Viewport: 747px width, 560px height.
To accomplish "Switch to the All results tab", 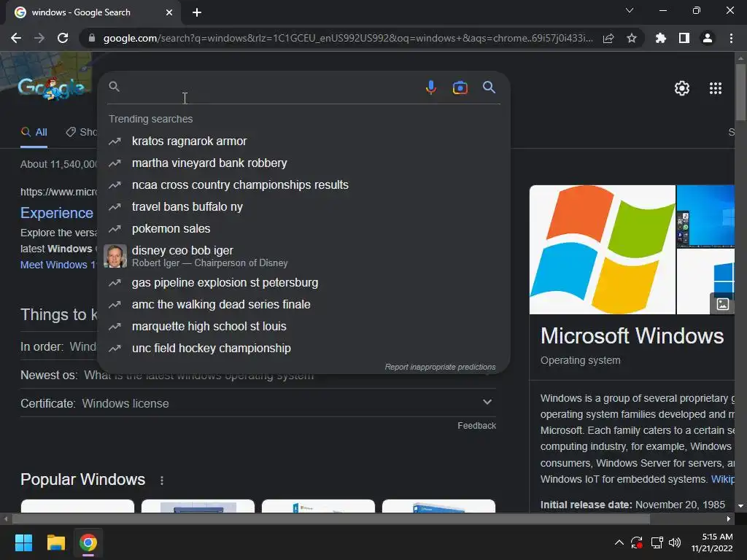I will click(34, 132).
